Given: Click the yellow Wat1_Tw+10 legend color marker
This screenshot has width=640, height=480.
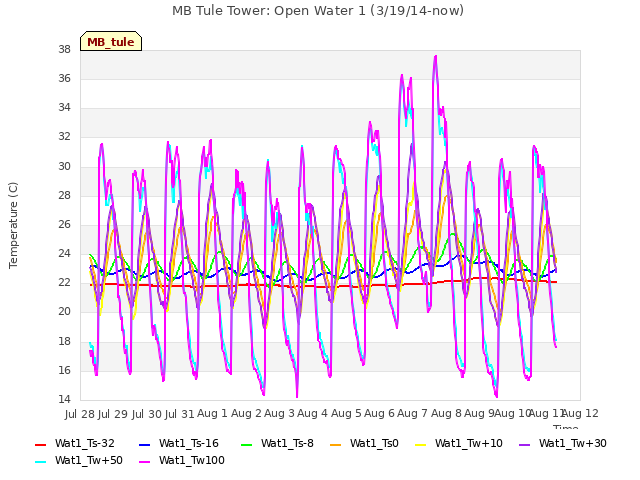Looking at the screenshot, I should [421, 444].
